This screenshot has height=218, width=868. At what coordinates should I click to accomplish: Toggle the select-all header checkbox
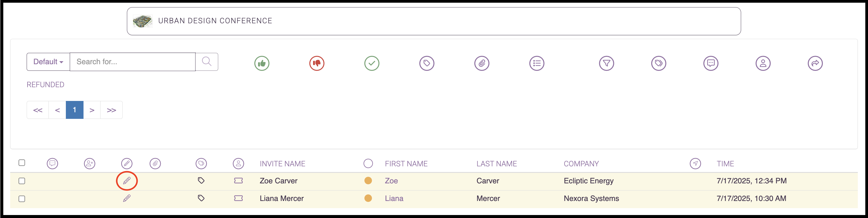coord(22,163)
